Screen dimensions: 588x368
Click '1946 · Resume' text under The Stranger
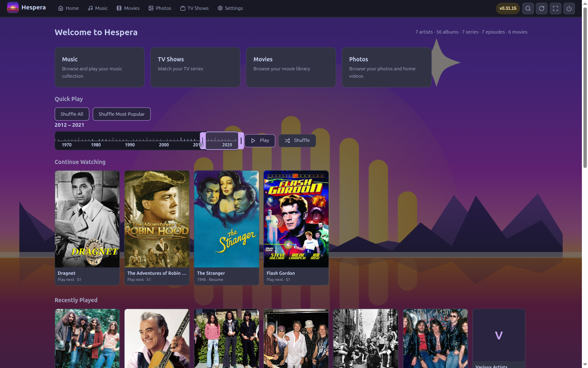210,280
